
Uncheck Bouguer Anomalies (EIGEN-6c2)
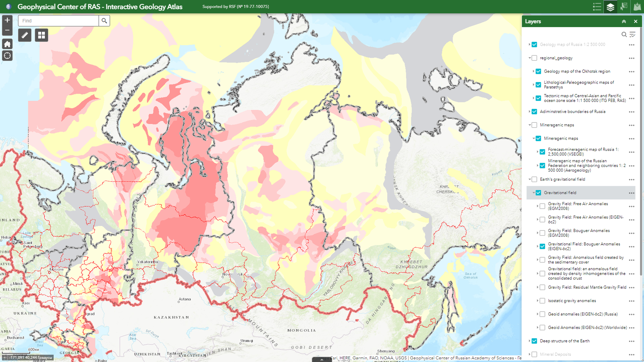tap(542, 246)
